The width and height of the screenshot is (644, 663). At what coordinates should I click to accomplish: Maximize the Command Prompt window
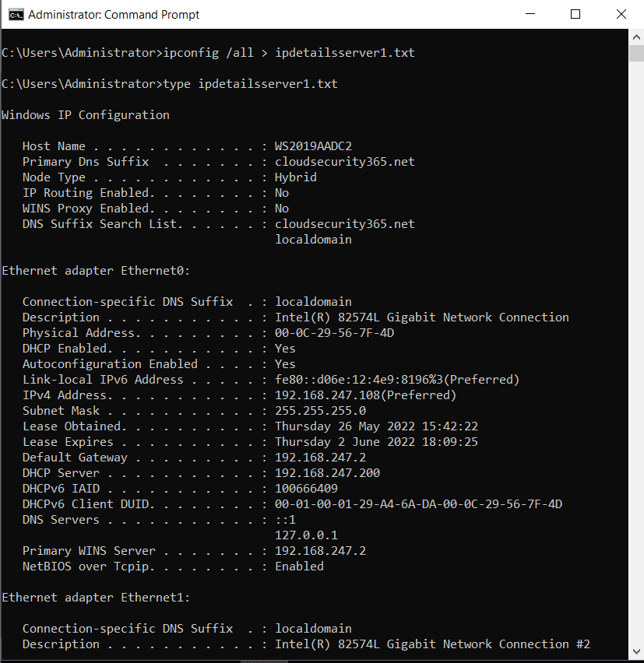575,14
